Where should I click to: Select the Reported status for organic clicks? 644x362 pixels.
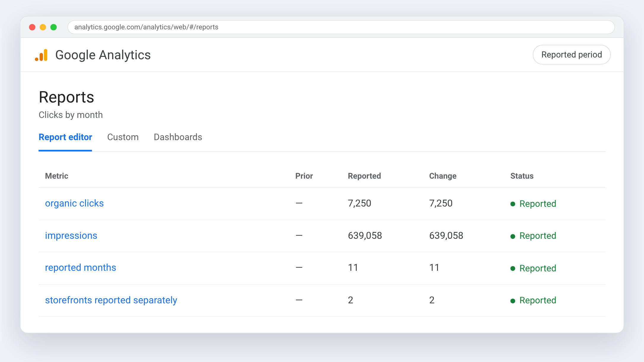pos(533,204)
